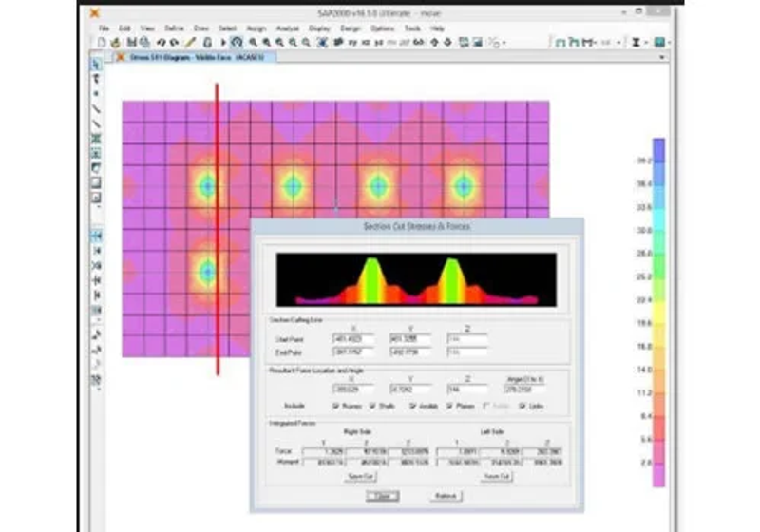Open the Help menu
The height and width of the screenshot is (532, 760).
(437, 28)
